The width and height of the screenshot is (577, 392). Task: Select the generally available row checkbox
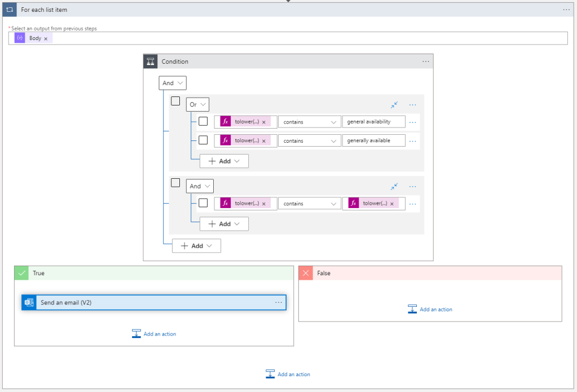[x=203, y=140]
